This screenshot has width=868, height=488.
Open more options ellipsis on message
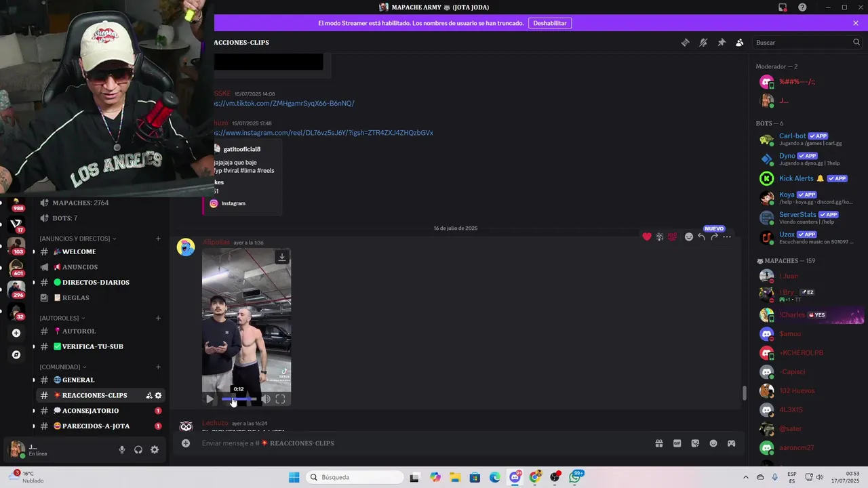727,237
